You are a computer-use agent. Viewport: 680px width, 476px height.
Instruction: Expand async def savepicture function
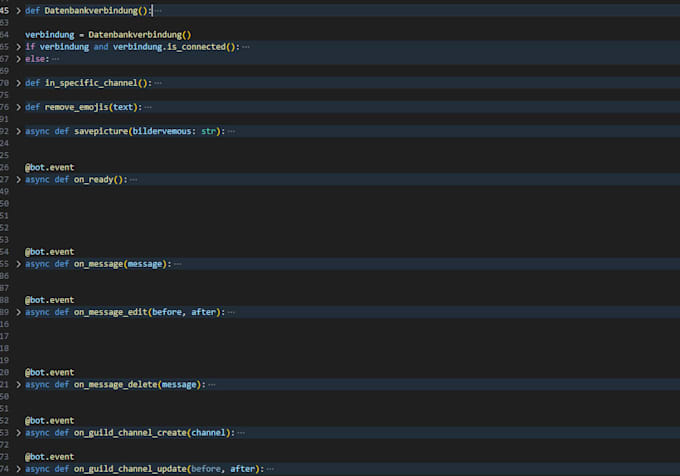[18, 131]
